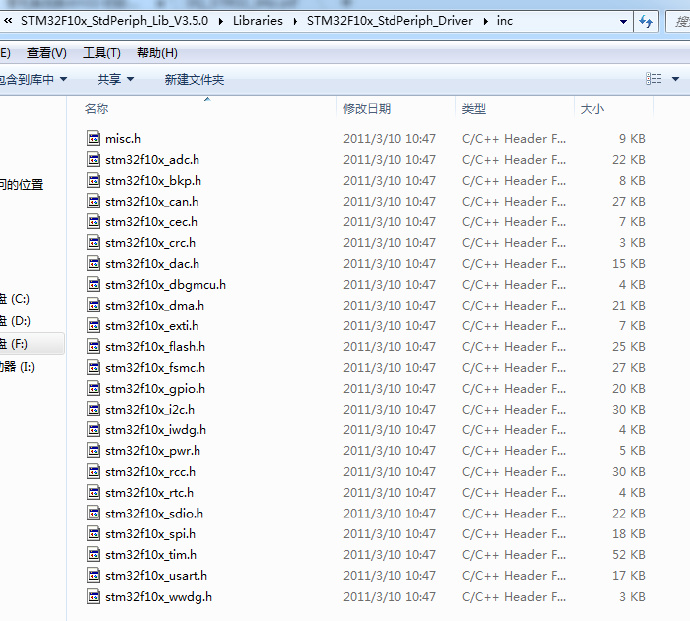Screen dimensions: 690x621
Task: Click the 17 KB size of stm32f10x_usart.h
Action: click(x=628, y=576)
